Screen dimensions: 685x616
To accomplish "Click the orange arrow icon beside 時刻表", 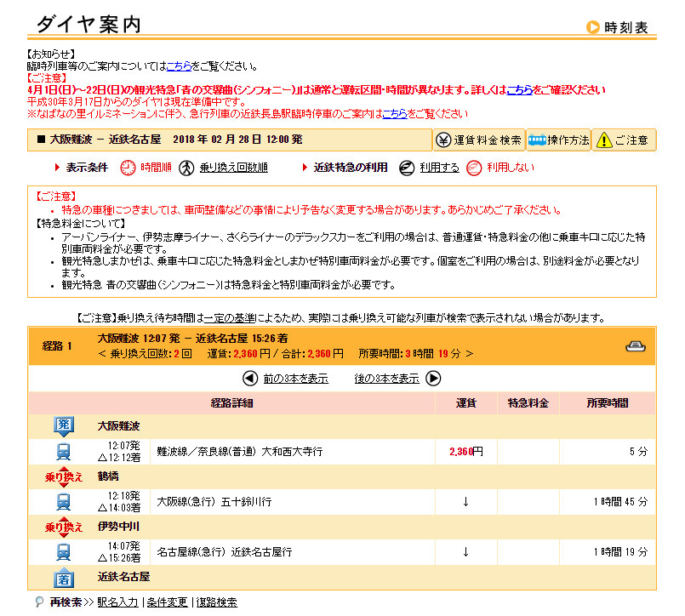I will (593, 27).
